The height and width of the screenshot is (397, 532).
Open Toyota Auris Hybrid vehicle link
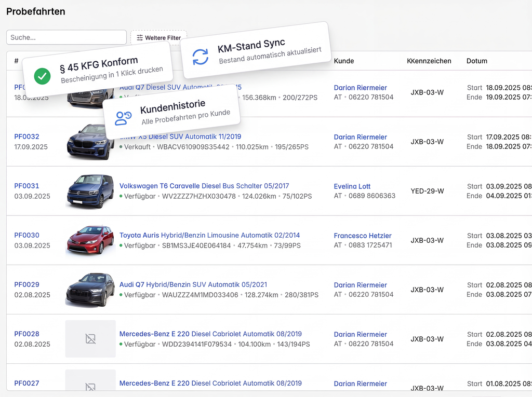(x=209, y=235)
